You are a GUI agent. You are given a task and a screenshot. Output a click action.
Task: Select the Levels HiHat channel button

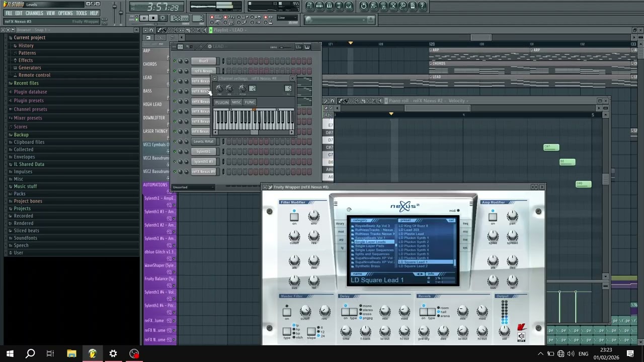pos(203,141)
